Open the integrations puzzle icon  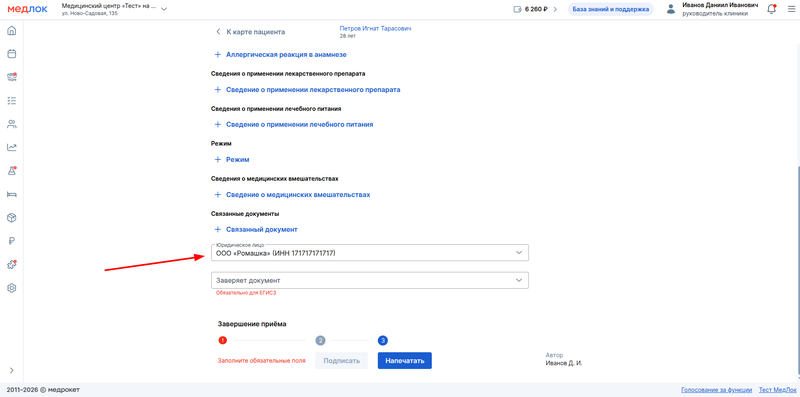coord(12,264)
